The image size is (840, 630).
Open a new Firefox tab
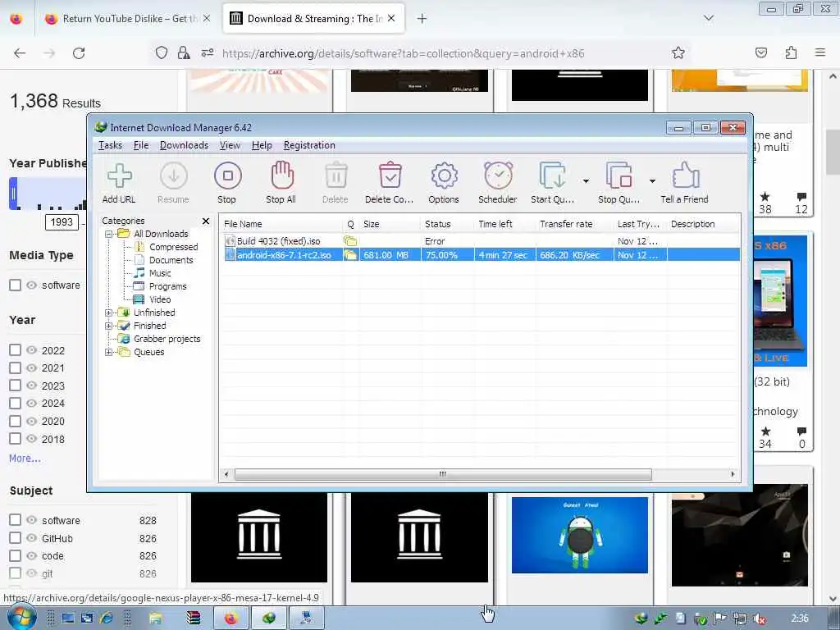pyautogui.click(x=422, y=19)
